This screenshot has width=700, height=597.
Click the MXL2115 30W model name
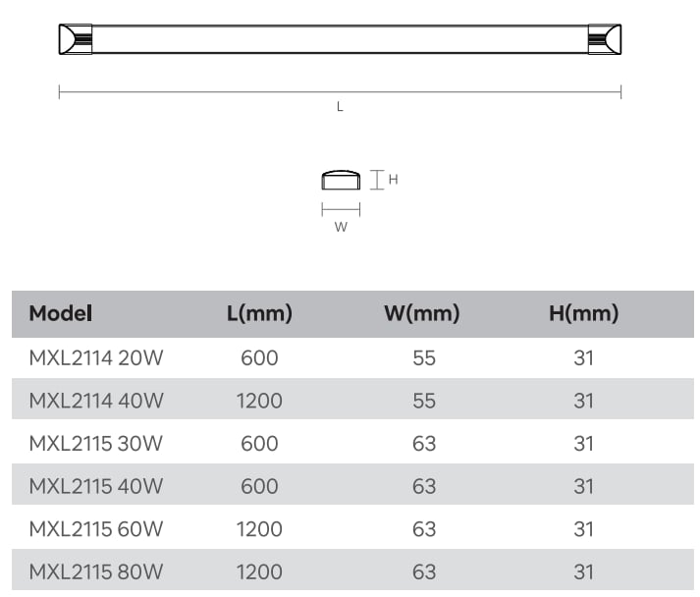(x=96, y=444)
